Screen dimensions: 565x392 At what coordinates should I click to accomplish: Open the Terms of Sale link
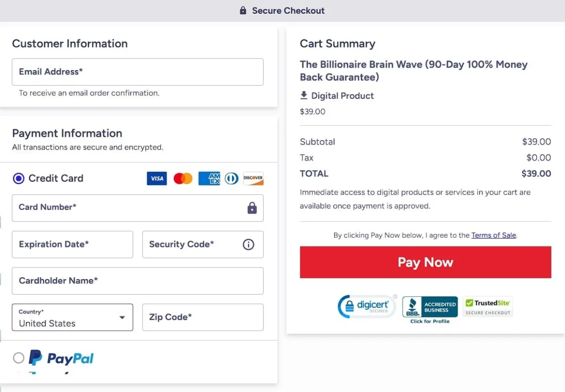tap(493, 235)
